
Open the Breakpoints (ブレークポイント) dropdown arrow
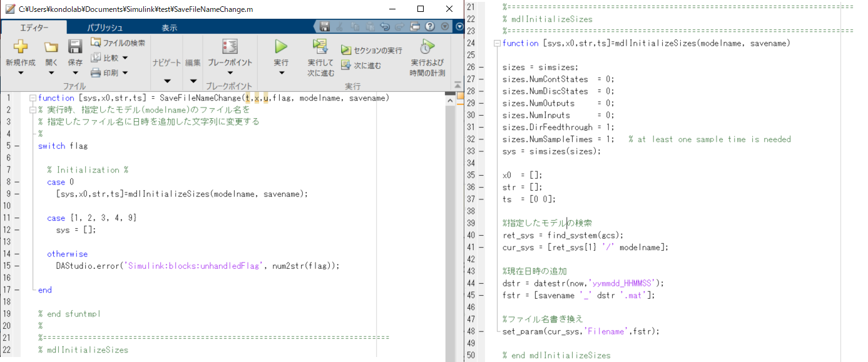point(230,73)
